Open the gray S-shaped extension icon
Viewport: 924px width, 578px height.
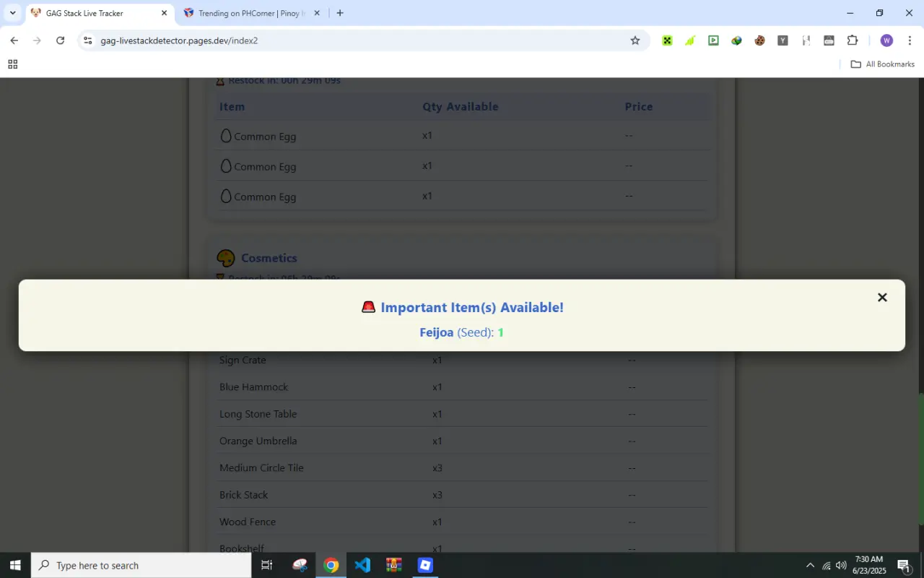click(x=806, y=40)
